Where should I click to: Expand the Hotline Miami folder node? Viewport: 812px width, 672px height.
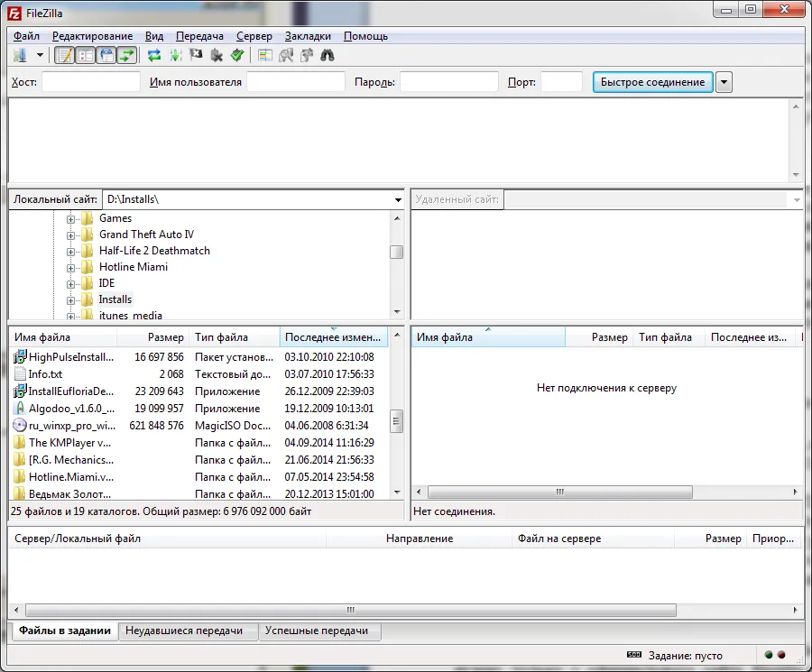point(70,268)
